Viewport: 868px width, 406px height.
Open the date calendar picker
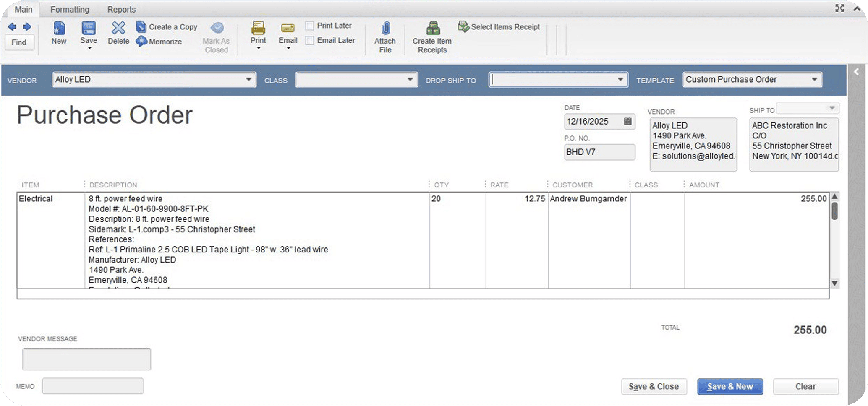coord(627,122)
